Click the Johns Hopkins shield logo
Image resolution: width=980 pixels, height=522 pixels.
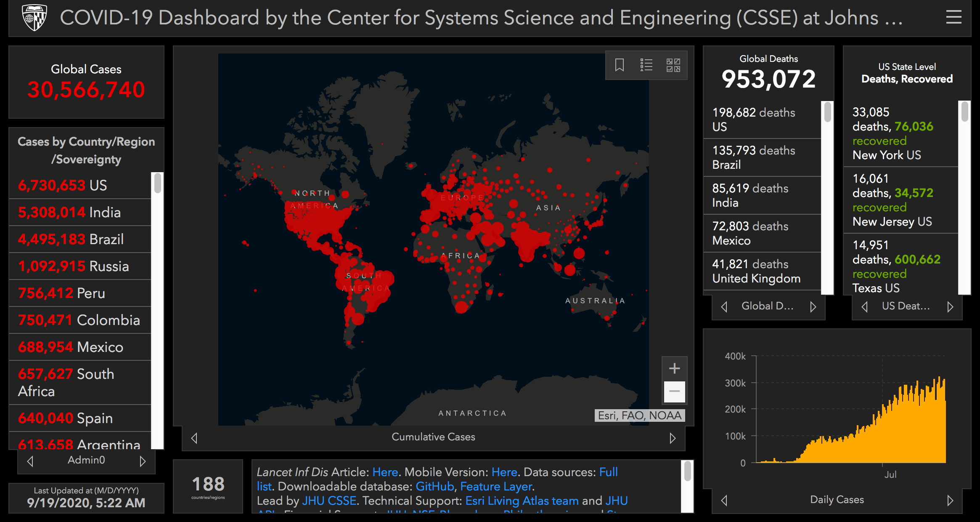(34, 18)
